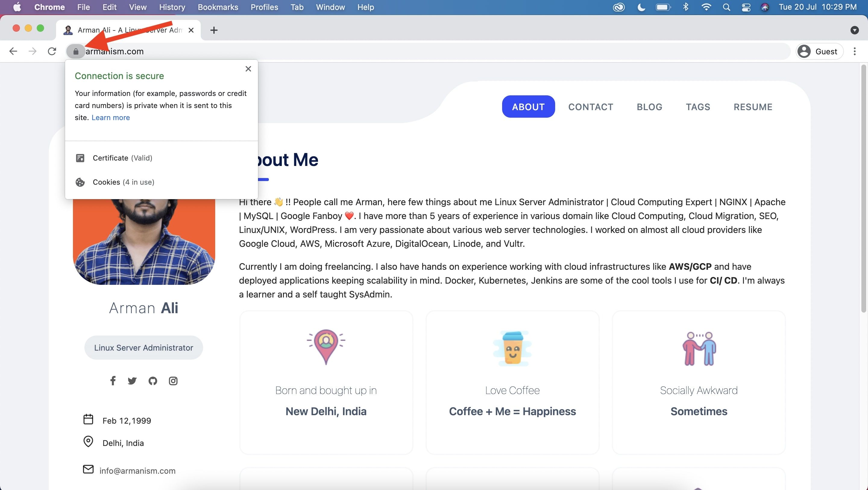The width and height of the screenshot is (868, 490).
Task: Click the email envelope icon
Action: pos(88,470)
